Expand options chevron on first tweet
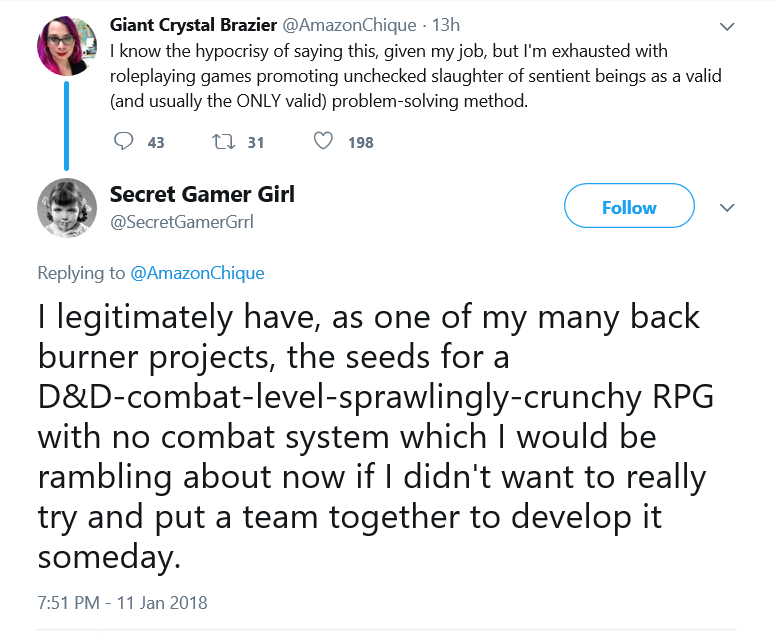 (727, 26)
